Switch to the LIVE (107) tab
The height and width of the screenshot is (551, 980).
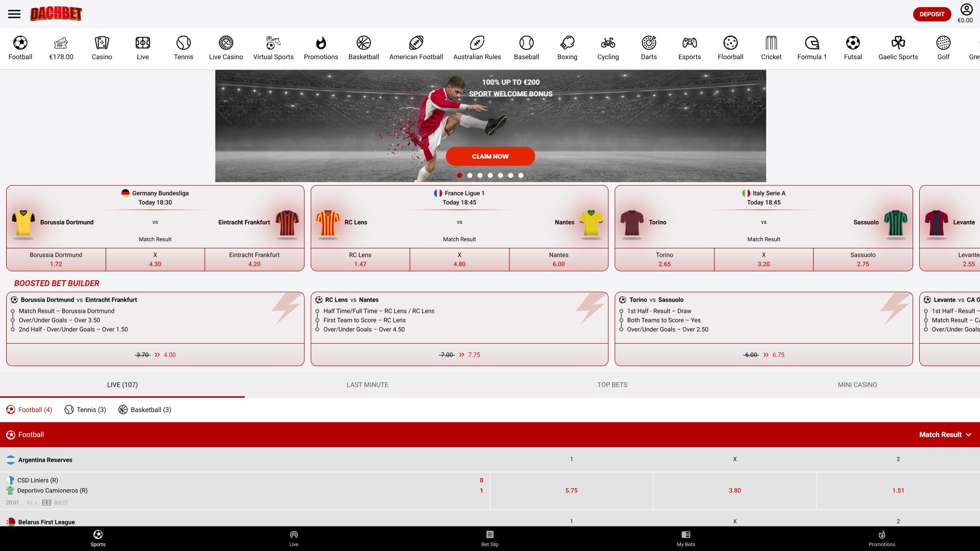coord(122,385)
